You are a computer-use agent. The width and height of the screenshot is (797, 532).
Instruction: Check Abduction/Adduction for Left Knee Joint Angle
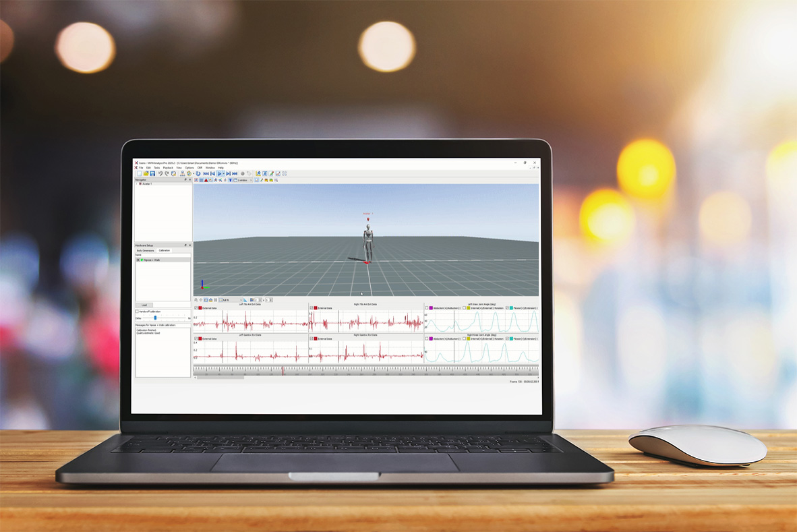tap(427, 308)
